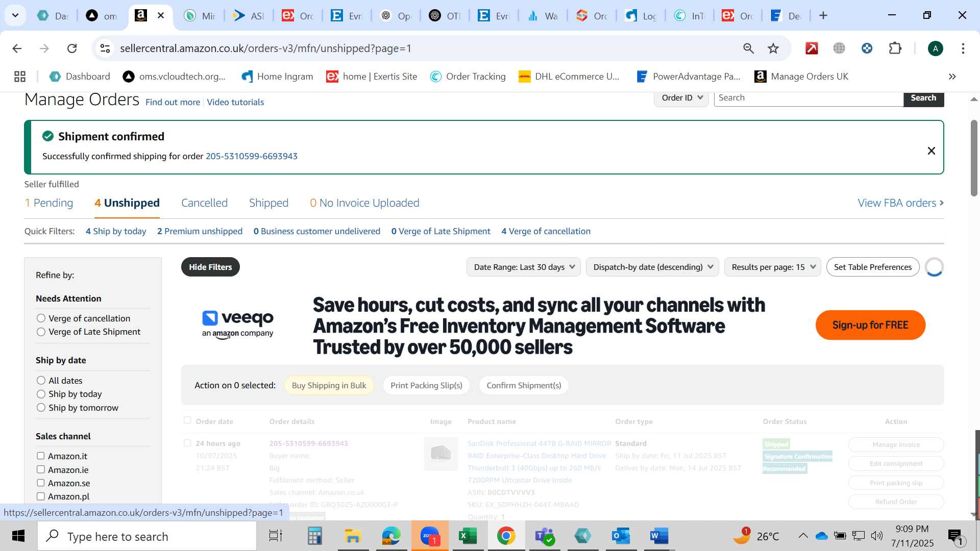
Task: Click Print Packing Slip(s) button
Action: coord(427,386)
